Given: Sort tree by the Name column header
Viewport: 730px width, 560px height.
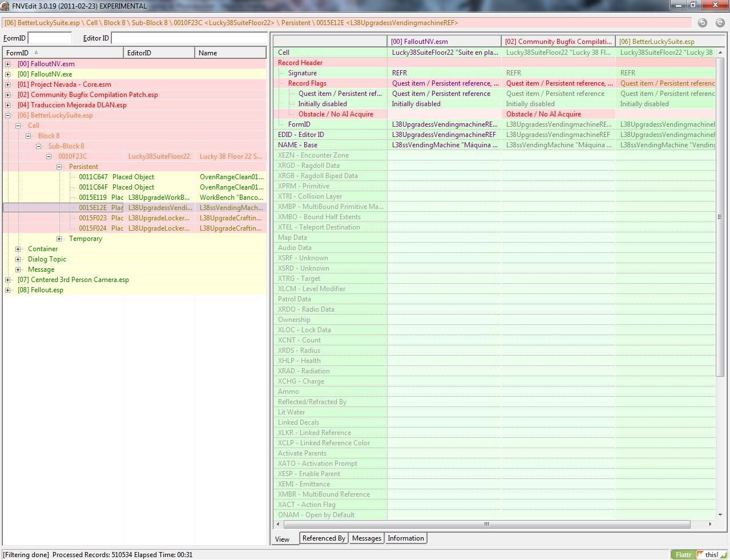Looking at the screenshot, I should coord(231,53).
